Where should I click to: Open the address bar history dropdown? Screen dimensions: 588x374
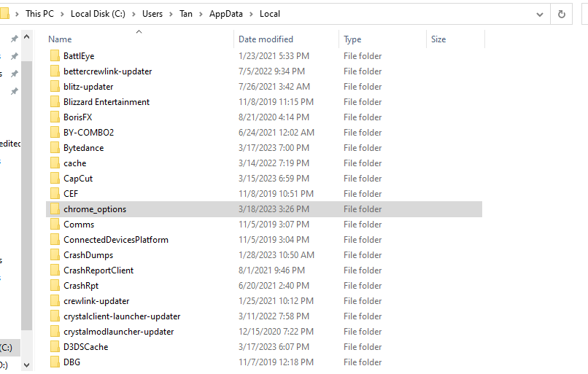tap(540, 15)
